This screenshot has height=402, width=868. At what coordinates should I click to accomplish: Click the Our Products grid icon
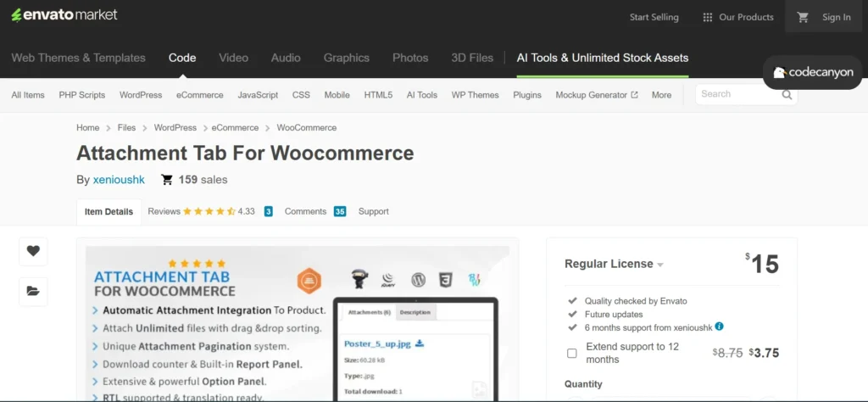click(708, 17)
